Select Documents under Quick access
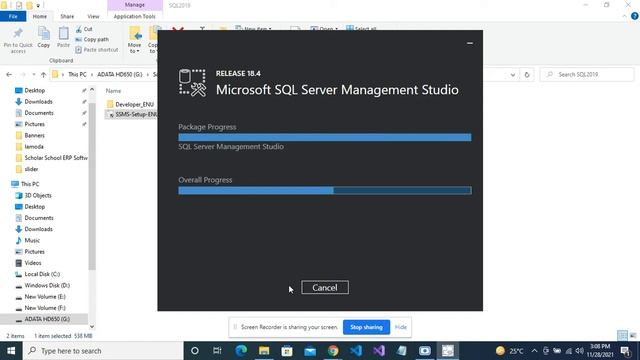The width and height of the screenshot is (640, 360). [x=39, y=113]
